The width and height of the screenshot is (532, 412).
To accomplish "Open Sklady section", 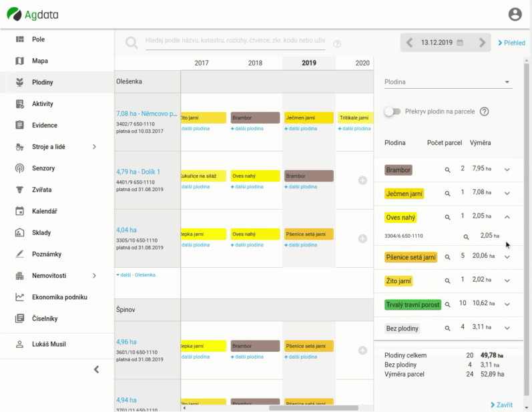I will point(57,233).
